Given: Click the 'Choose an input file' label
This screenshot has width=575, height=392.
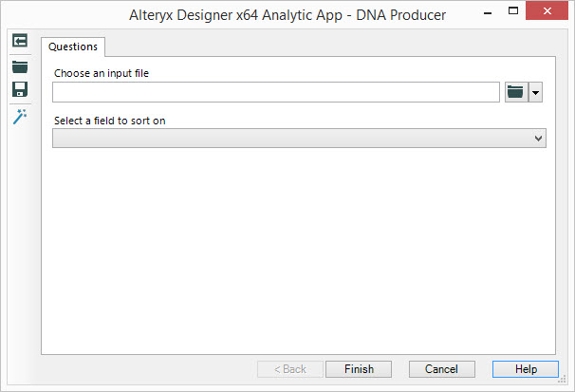Looking at the screenshot, I should (102, 73).
